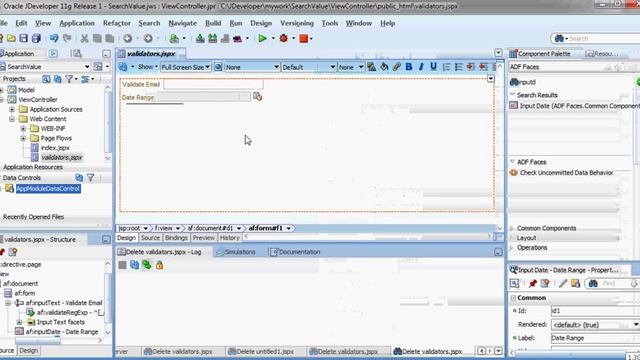Click the Data Controls refresh icon
Viewport: 640px width, 360px height.
pos(79,178)
